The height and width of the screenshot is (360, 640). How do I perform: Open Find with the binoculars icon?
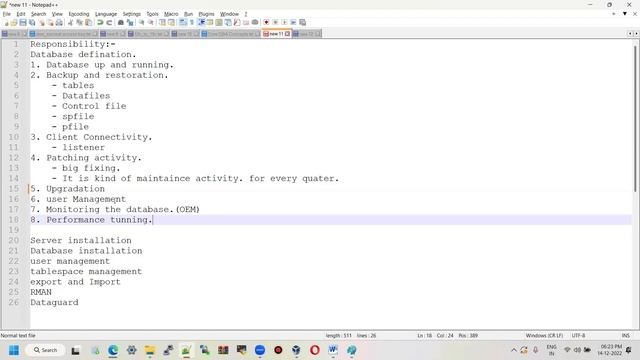coord(121,22)
